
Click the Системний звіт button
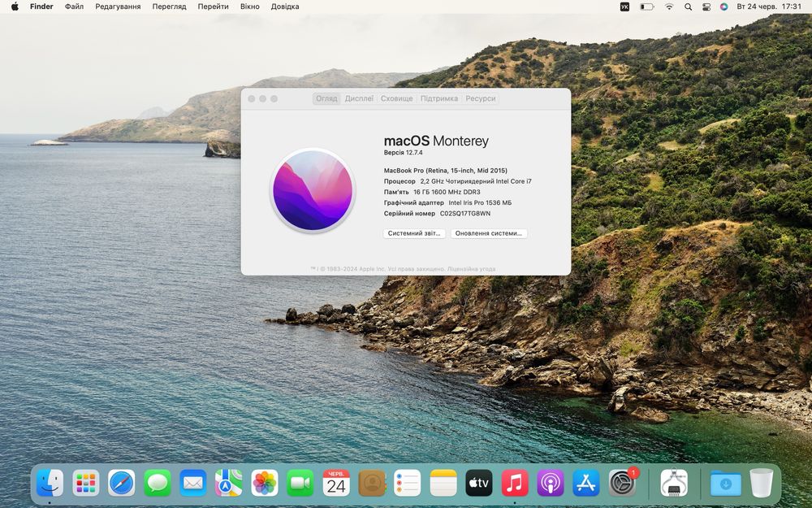click(x=414, y=233)
